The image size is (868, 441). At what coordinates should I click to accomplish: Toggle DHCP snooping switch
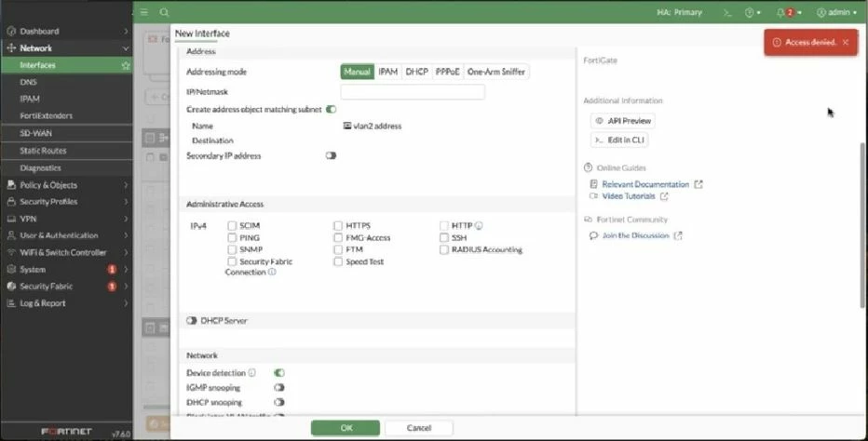pos(279,402)
